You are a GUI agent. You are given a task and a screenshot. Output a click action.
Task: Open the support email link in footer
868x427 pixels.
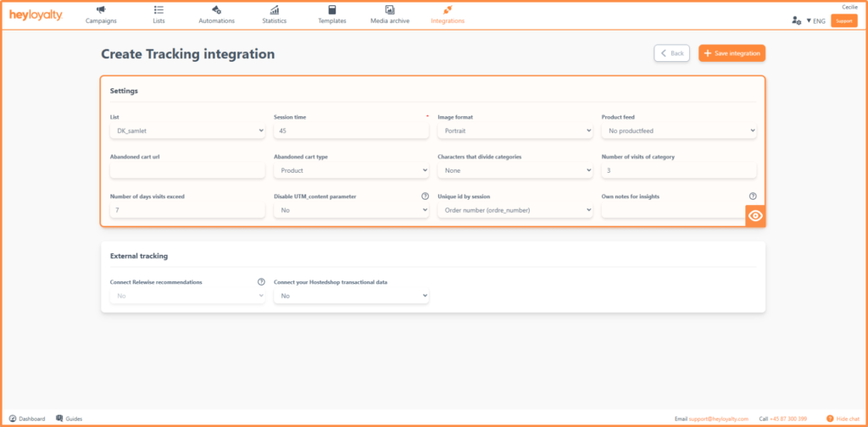coord(719,419)
